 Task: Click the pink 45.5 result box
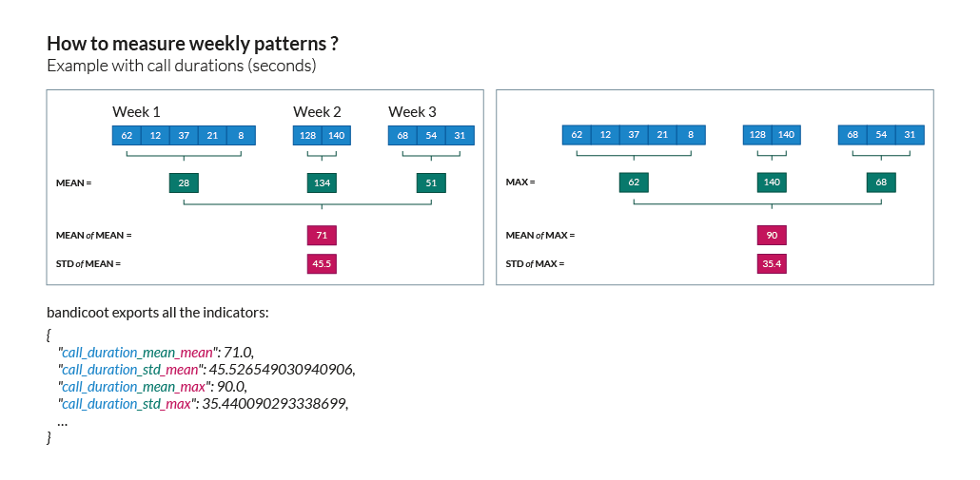pyautogui.click(x=322, y=263)
